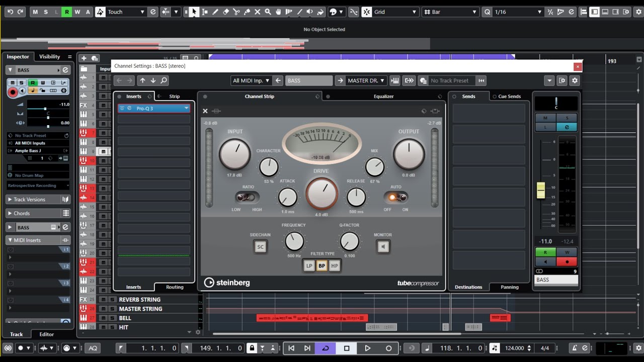Select LP filter type
Viewport: 644px width, 362px height.
pos(309,266)
